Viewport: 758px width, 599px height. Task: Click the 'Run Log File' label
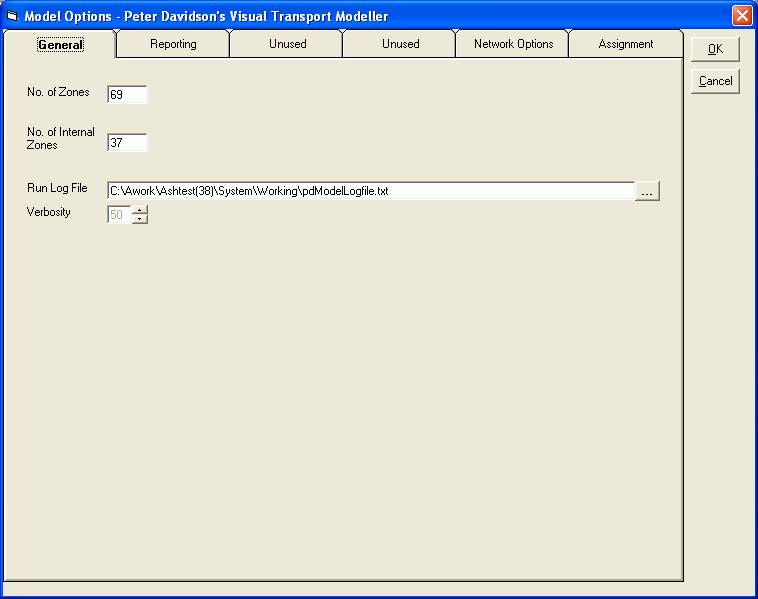click(x=57, y=188)
